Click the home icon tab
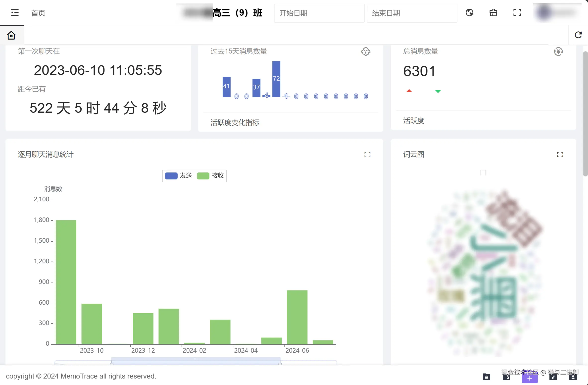The image size is (588, 385). [x=11, y=35]
